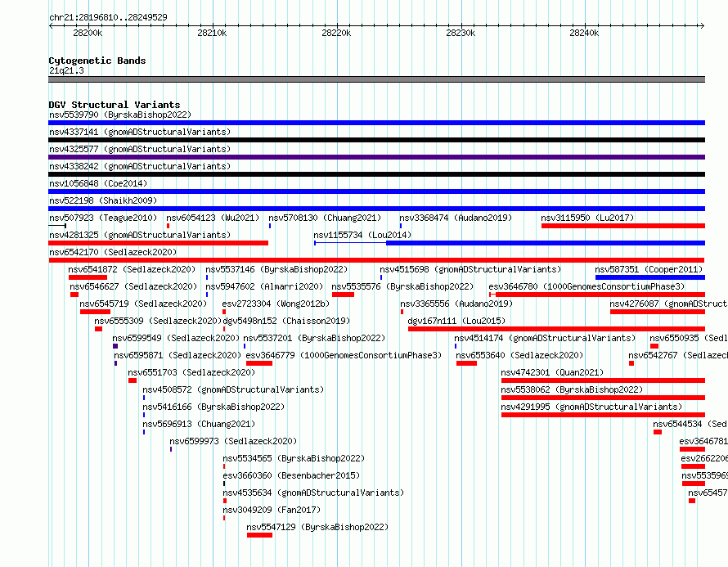This screenshot has width=728, height=567.
Task: Click the Cytogenetic Bands track title
Action: point(97,61)
